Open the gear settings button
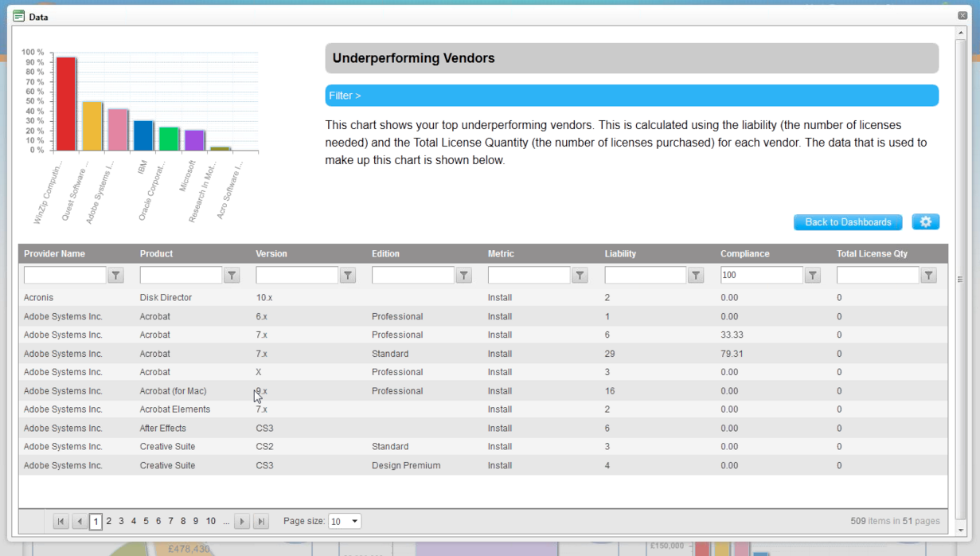The height and width of the screenshot is (556, 980). (x=926, y=222)
